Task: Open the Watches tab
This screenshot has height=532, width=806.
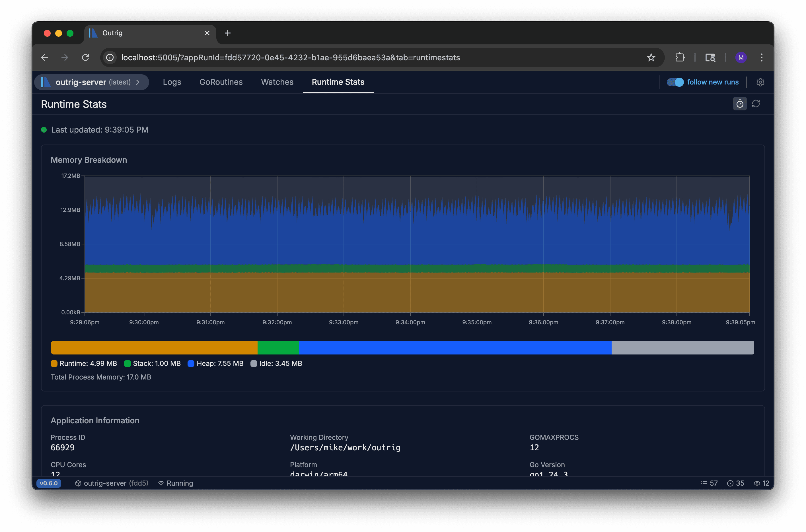Action: point(277,82)
